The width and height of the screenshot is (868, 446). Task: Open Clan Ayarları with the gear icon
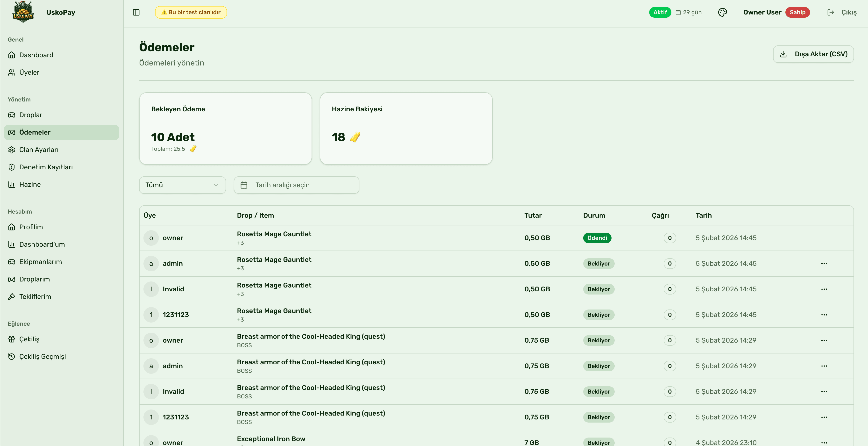pos(11,149)
